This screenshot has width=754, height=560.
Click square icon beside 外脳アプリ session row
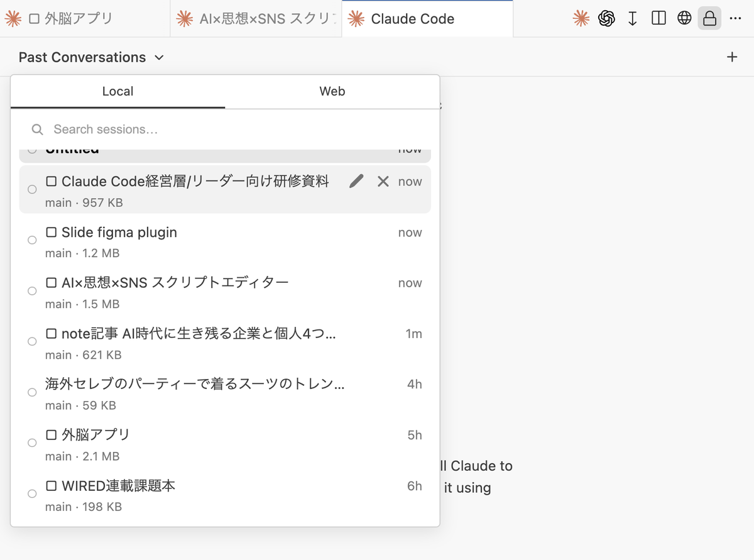pos(52,435)
